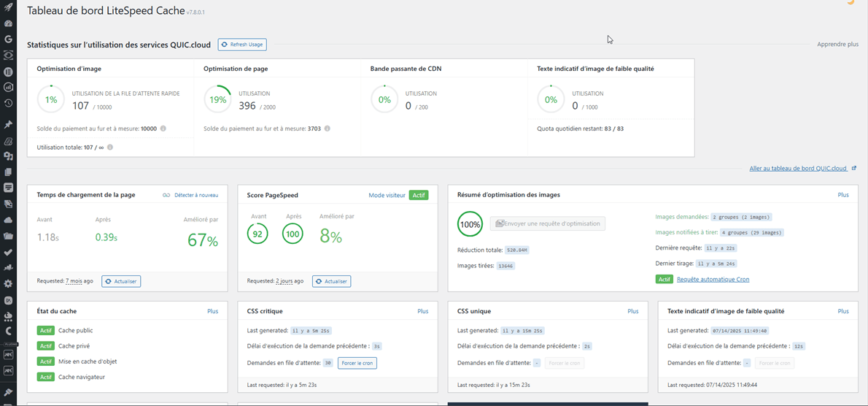
Task: Click the bar chart statistics sidebar icon
Action: tap(8, 88)
